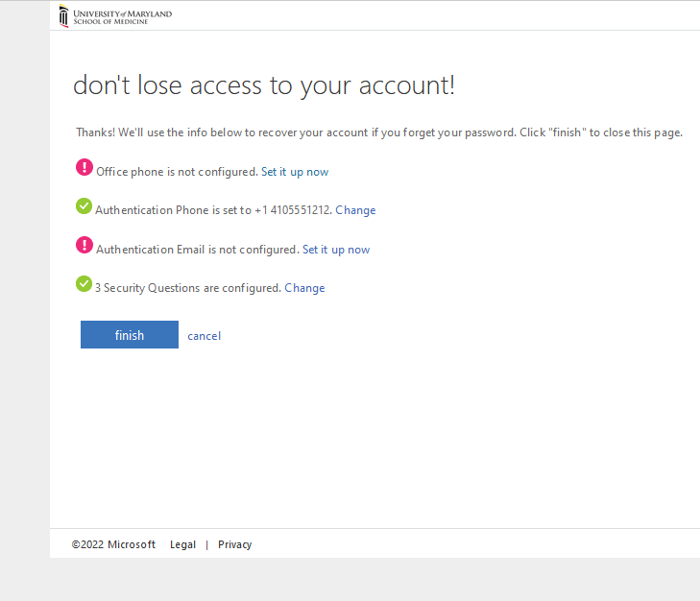
Task: Open the Privacy link in footer
Action: (234, 544)
